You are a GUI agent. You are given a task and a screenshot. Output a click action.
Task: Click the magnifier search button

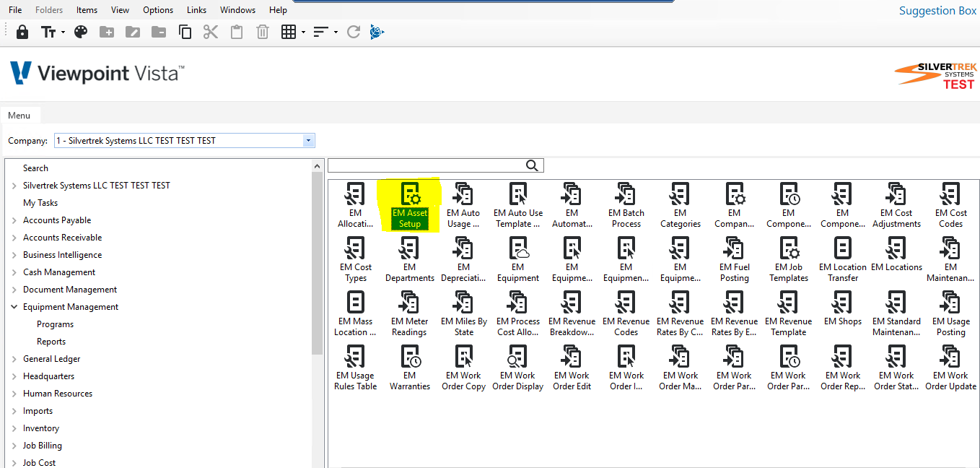[533, 166]
